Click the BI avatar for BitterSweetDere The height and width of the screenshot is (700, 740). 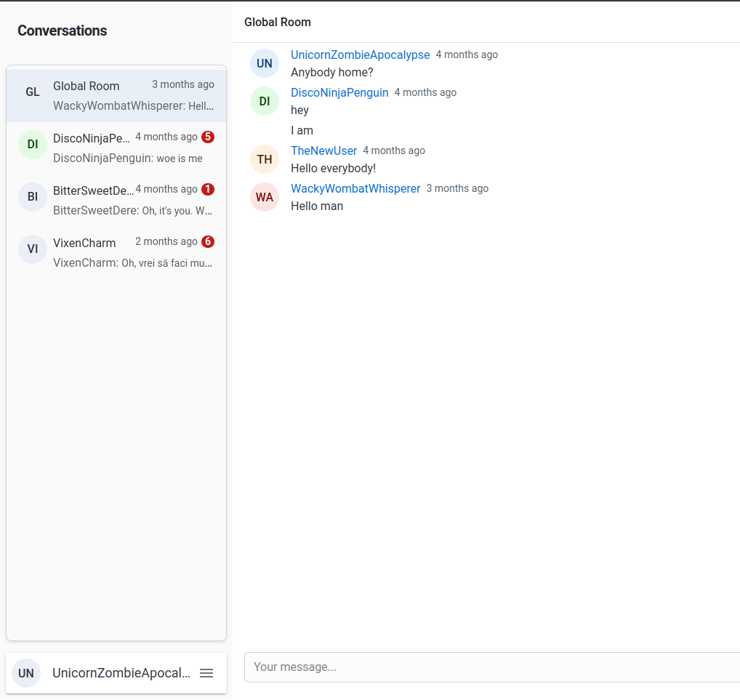point(33,197)
